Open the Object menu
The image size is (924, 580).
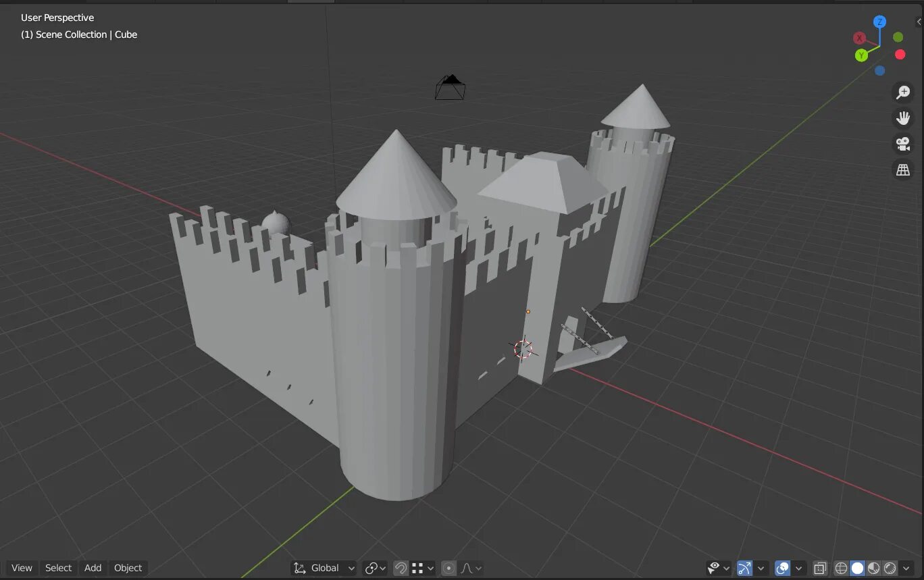click(x=128, y=568)
